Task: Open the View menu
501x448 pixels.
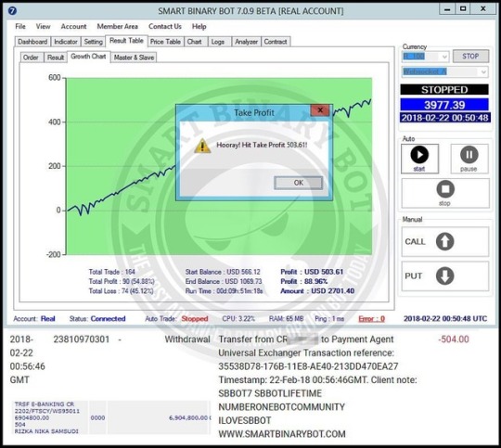Action: (x=43, y=26)
